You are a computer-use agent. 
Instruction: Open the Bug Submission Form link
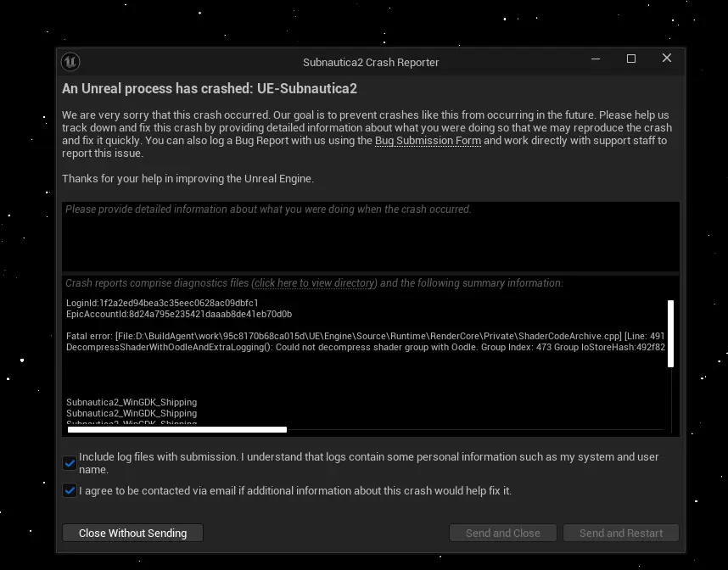[428, 141]
